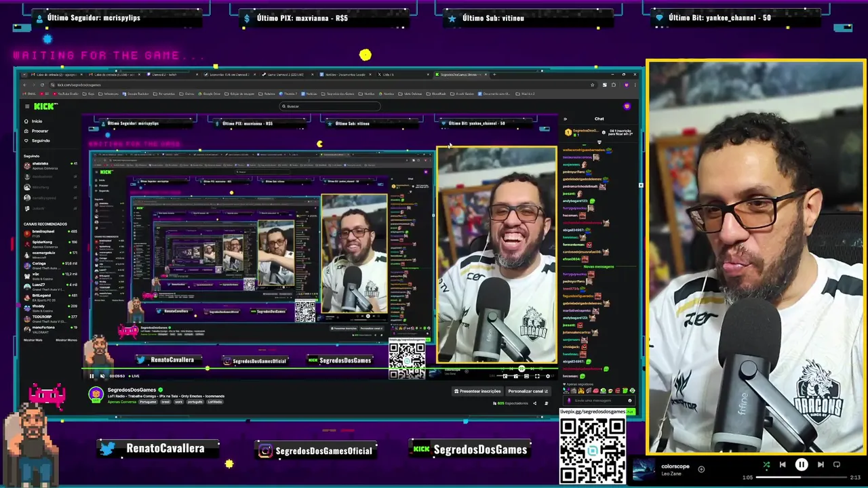Image resolution: width=868 pixels, height=488 pixels.
Task: Open browser extensions puzzle icon
Action: (x=613, y=85)
